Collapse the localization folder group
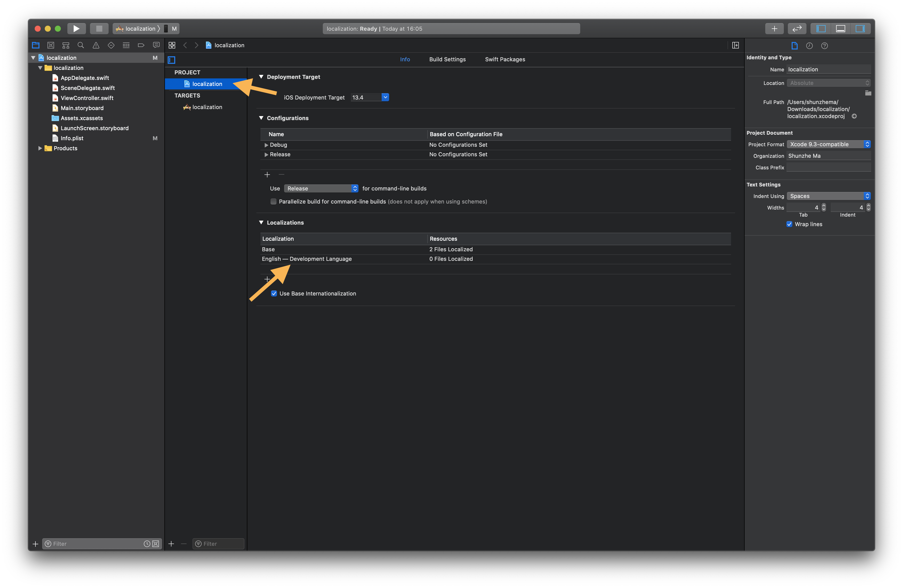The height and width of the screenshot is (588, 903). click(x=40, y=68)
